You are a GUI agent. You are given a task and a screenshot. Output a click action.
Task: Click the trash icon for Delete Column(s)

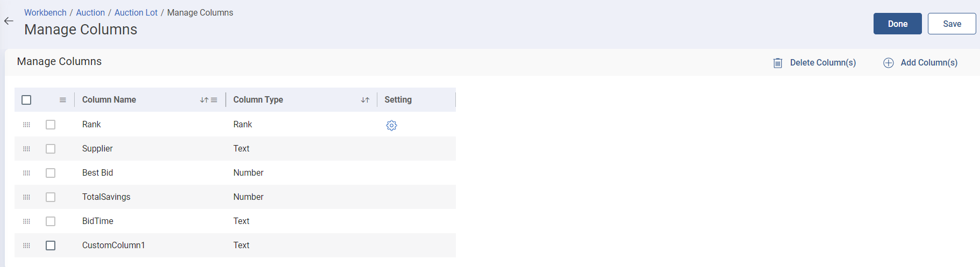pyautogui.click(x=777, y=63)
